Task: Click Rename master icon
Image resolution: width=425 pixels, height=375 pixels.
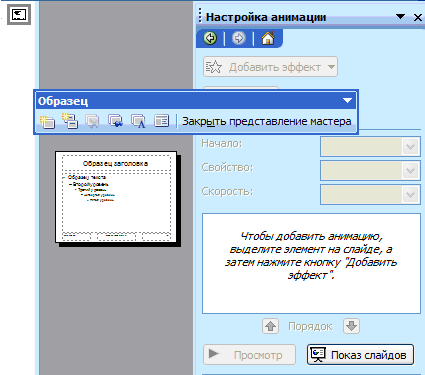Action: pos(138,121)
